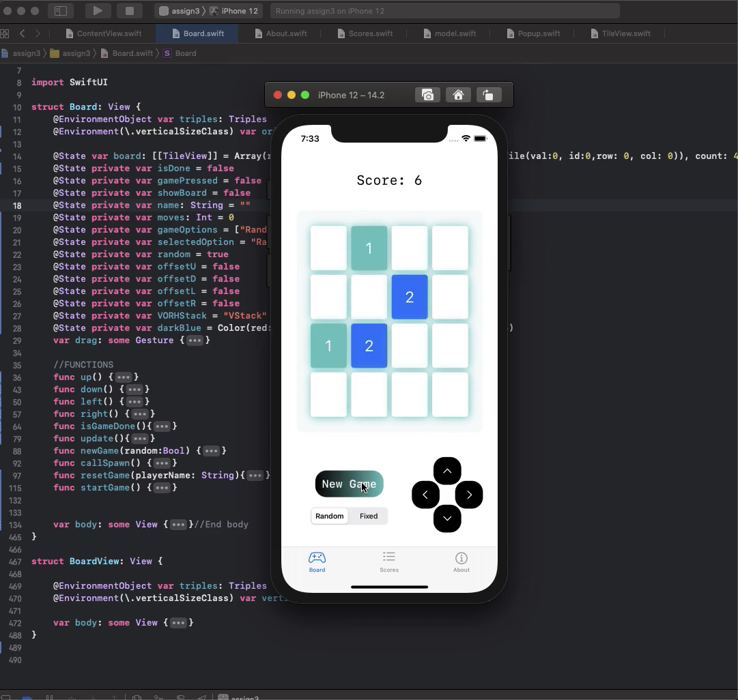
Task: Tap the right arrow on the game pad
Action: (469, 495)
